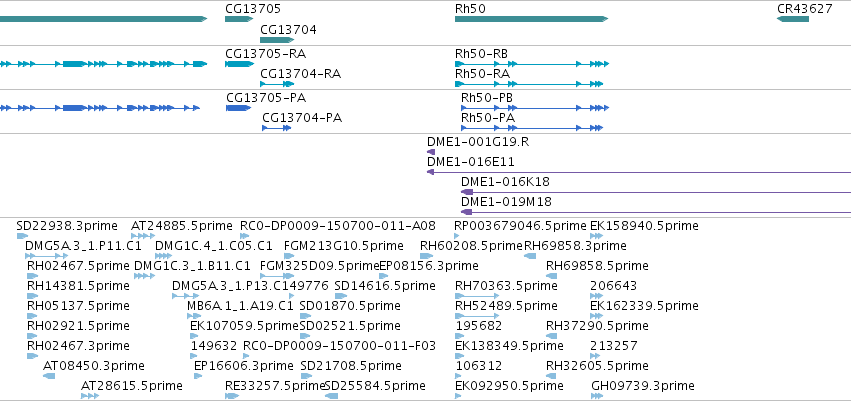
Task: Select the DME1-001G19.R clone arrow
Action: [x=431, y=152]
